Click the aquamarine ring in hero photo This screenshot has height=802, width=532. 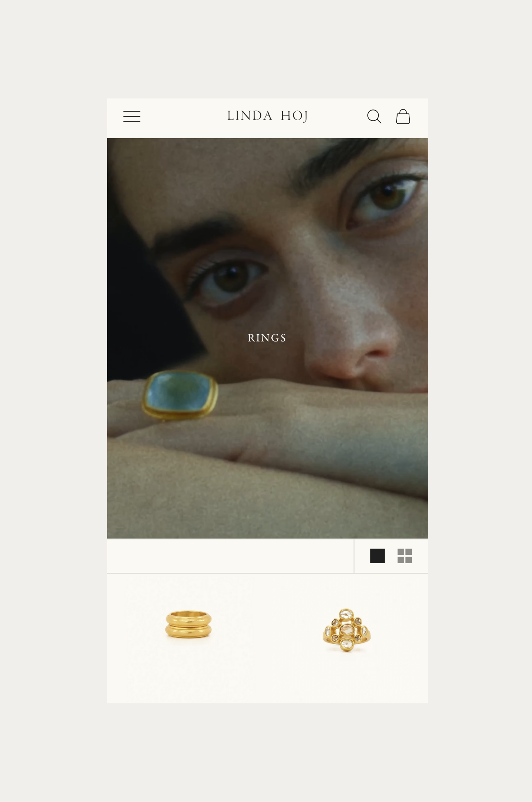[180, 395]
